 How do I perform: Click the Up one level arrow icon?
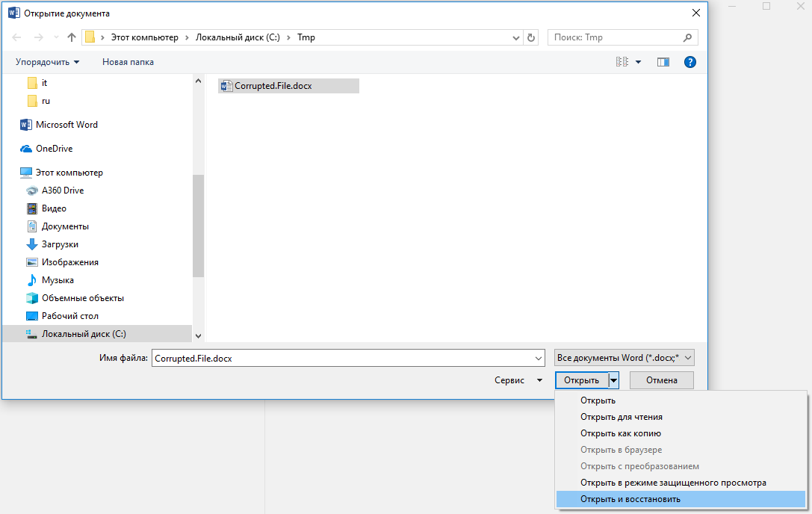(x=72, y=37)
